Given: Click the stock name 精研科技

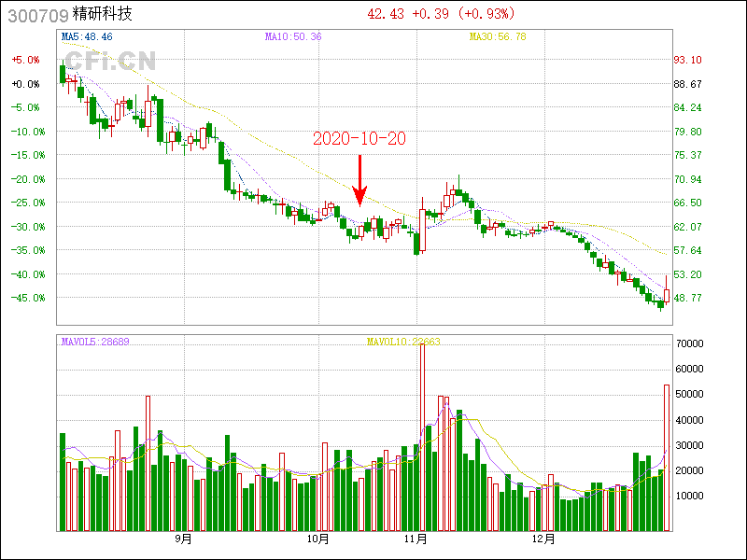Looking at the screenshot, I should 102,14.
